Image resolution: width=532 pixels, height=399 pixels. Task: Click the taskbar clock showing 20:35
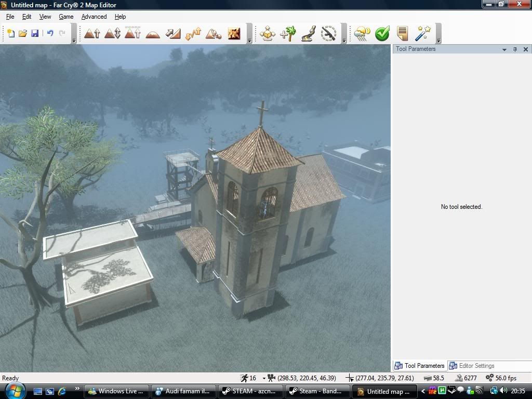(518, 391)
